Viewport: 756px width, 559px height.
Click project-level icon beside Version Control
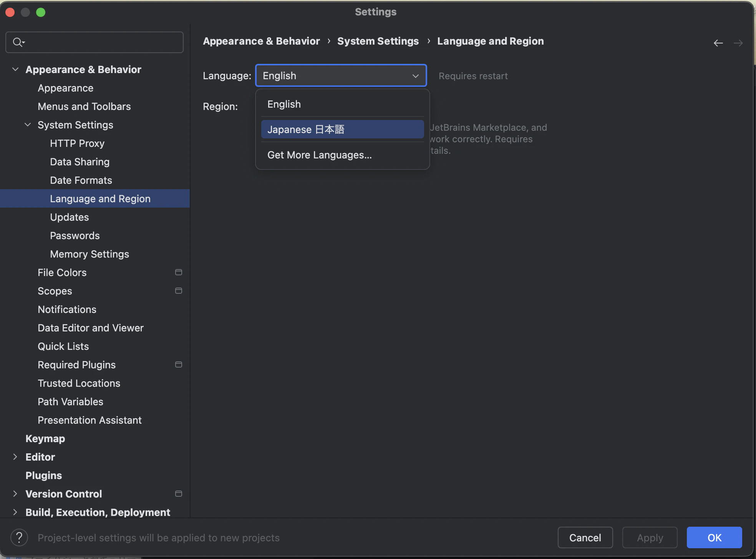(x=179, y=494)
